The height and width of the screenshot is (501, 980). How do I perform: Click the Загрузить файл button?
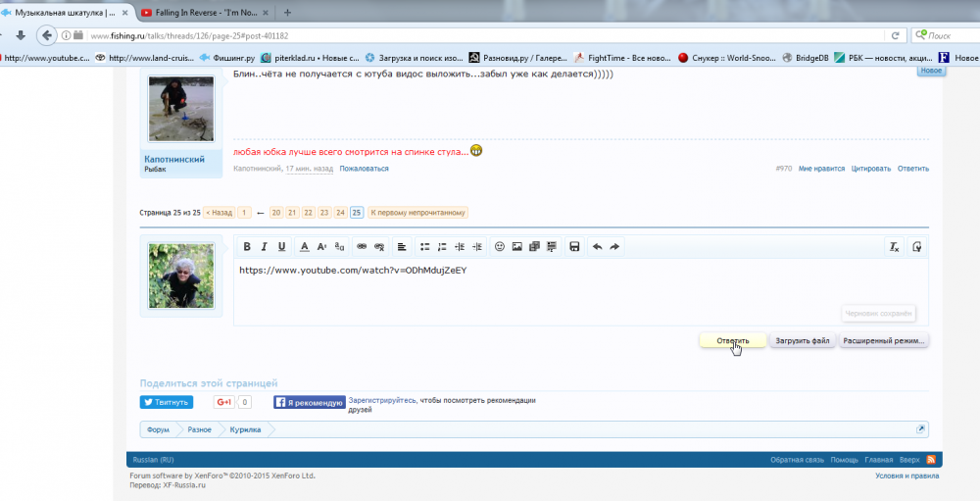click(803, 341)
